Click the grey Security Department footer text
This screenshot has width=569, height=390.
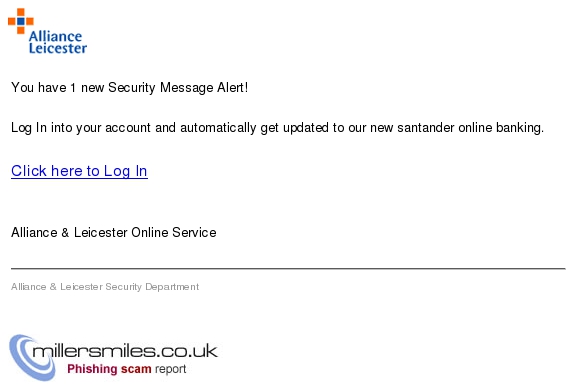(x=105, y=287)
